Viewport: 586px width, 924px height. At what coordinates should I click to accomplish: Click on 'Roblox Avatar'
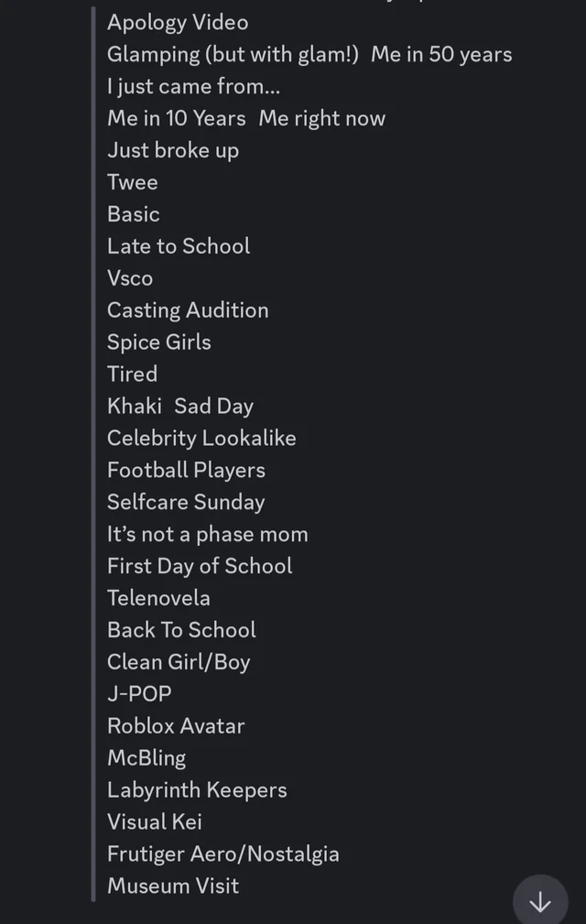pos(176,725)
